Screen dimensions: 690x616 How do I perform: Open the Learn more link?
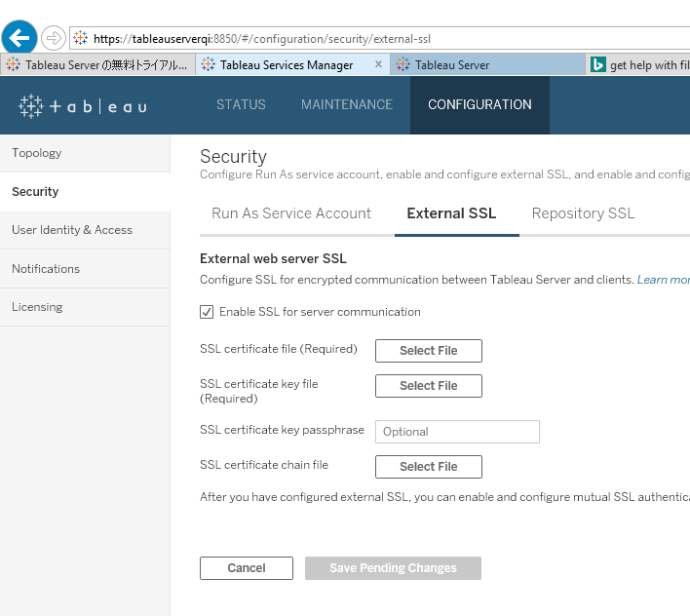point(664,280)
